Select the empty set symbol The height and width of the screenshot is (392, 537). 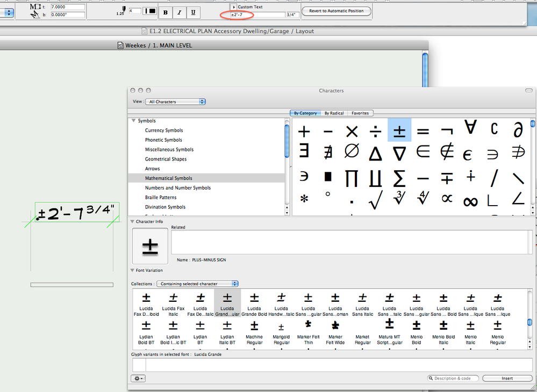(x=352, y=152)
